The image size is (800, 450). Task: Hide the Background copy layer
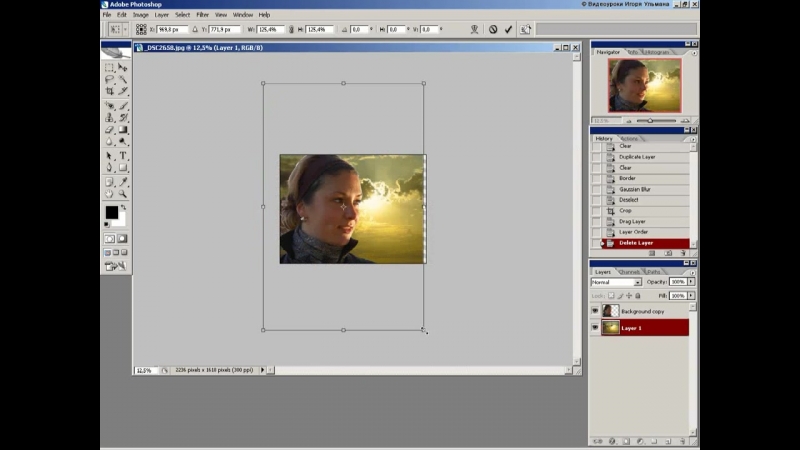595,311
